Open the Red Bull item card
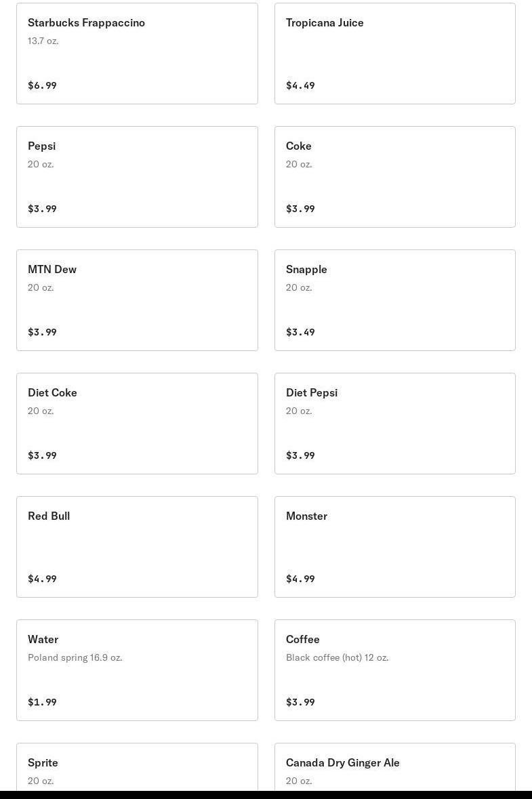 coord(137,547)
